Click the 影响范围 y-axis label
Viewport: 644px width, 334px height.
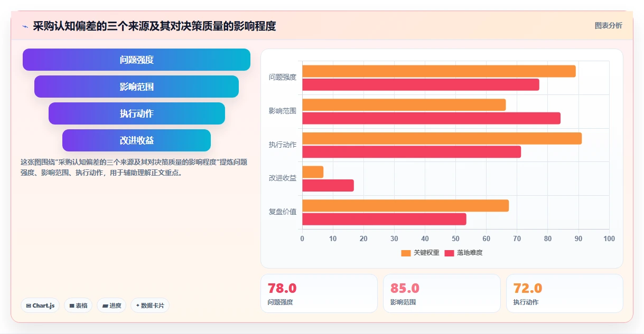[x=283, y=111]
